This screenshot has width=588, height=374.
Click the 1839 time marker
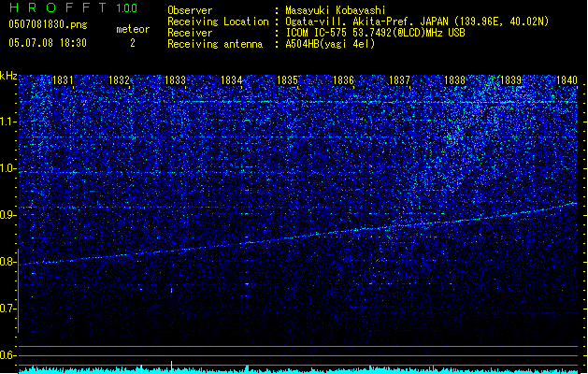point(510,80)
